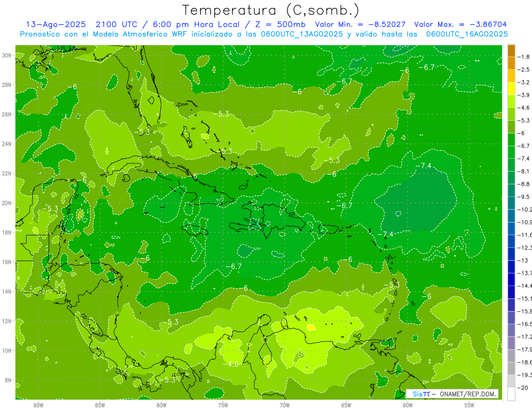Click the "-15.8" legend value
The image size is (532, 411).
pos(524,311)
